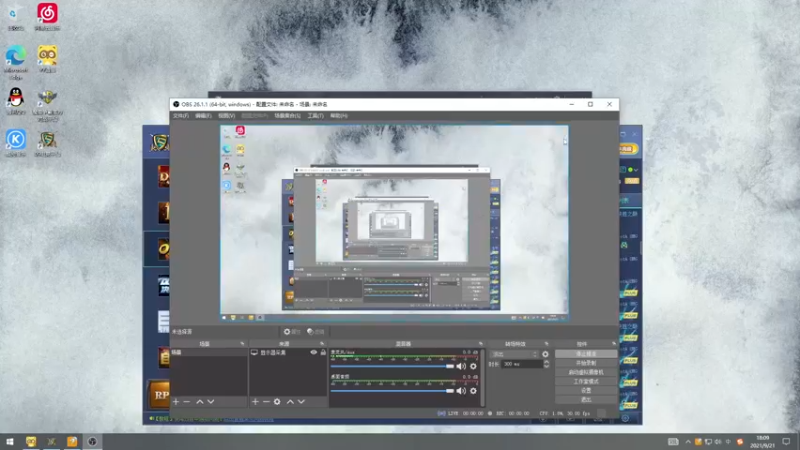800x450 pixels.
Task: Open the 场景集合(S) menu
Action: click(x=288, y=116)
